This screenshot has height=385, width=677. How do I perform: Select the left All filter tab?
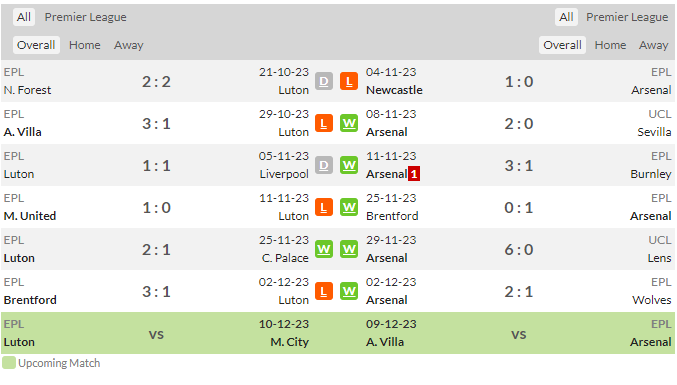click(x=24, y=17)
